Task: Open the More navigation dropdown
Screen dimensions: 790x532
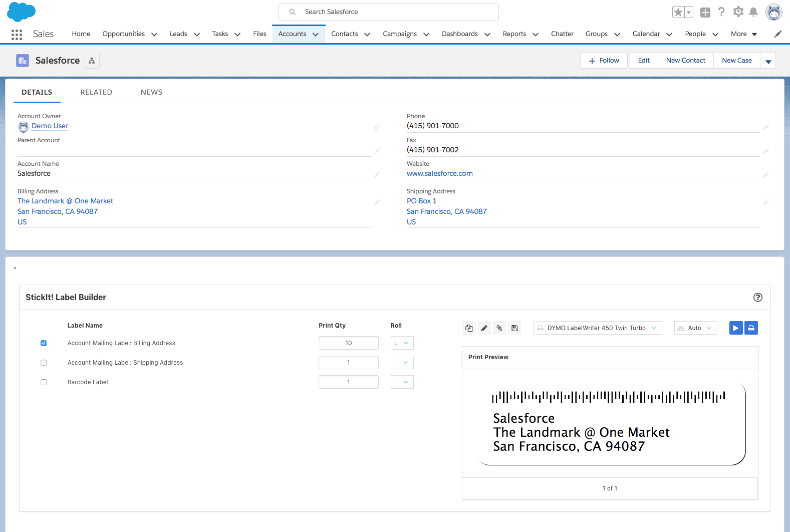Action: click(744, 34)
